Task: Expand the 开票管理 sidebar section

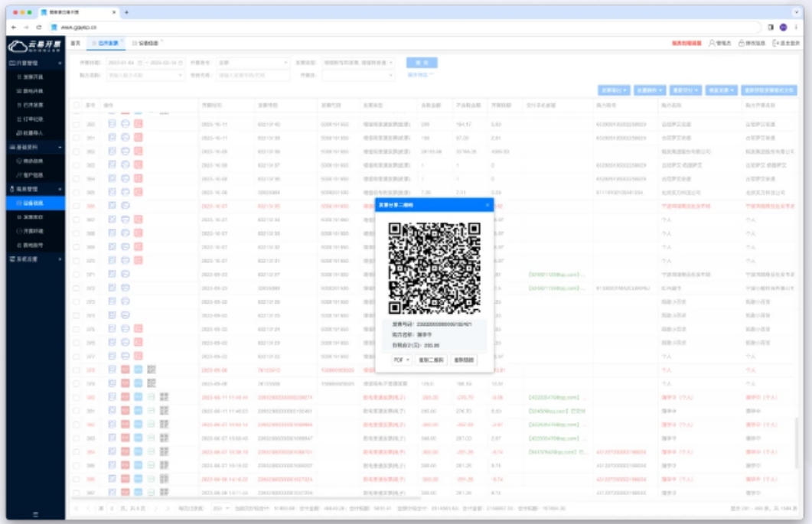Action: point(35,63)
